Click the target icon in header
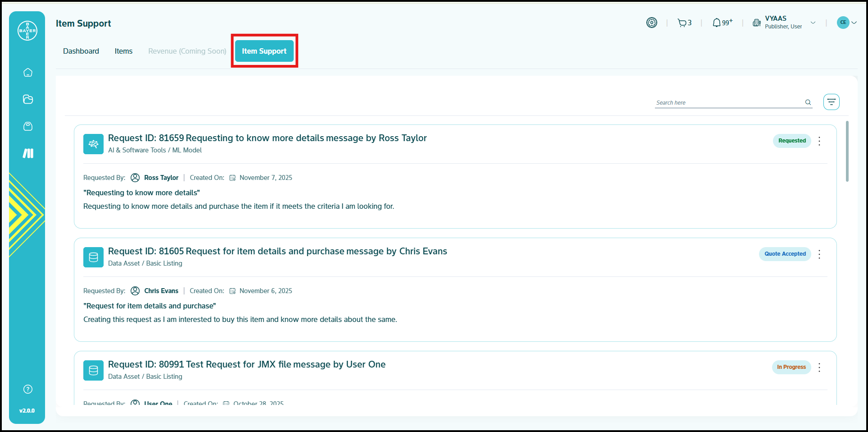The width and height of the screenshot is (868, 432). tap(651, 23)
